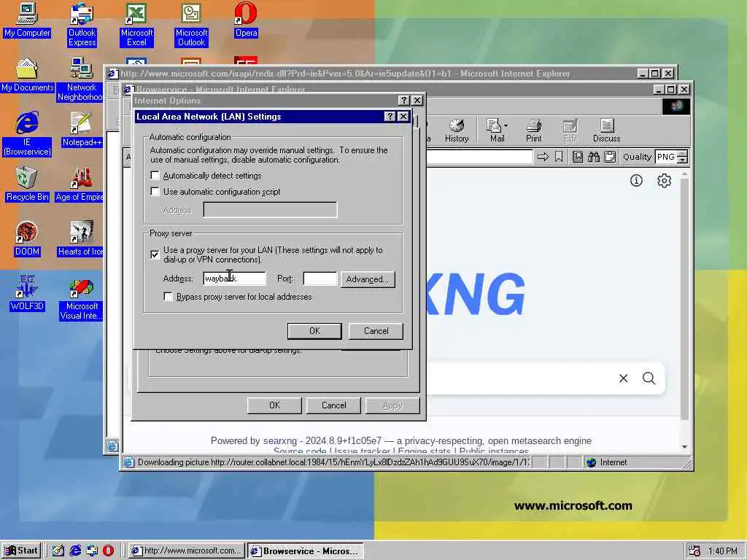Open Advanced proxy settings
Image resolution: width=747 pixels, height=560 pixels.
(x=368, y=279)
